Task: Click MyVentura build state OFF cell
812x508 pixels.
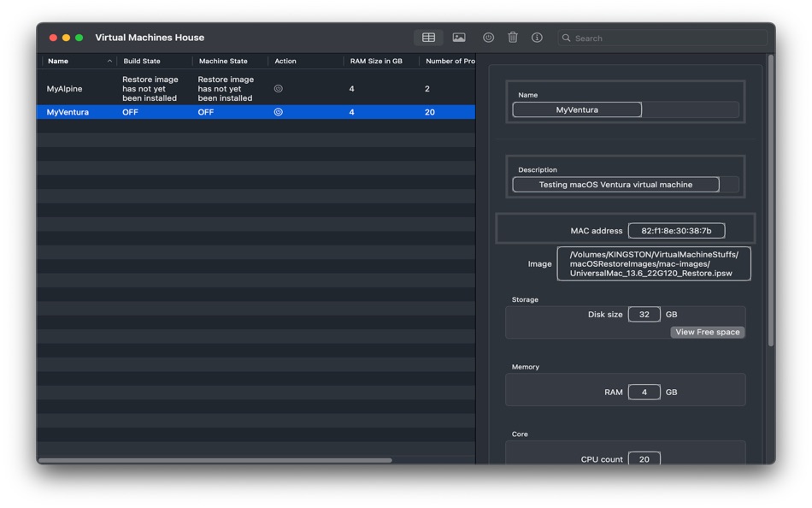Action: point(130,112)
